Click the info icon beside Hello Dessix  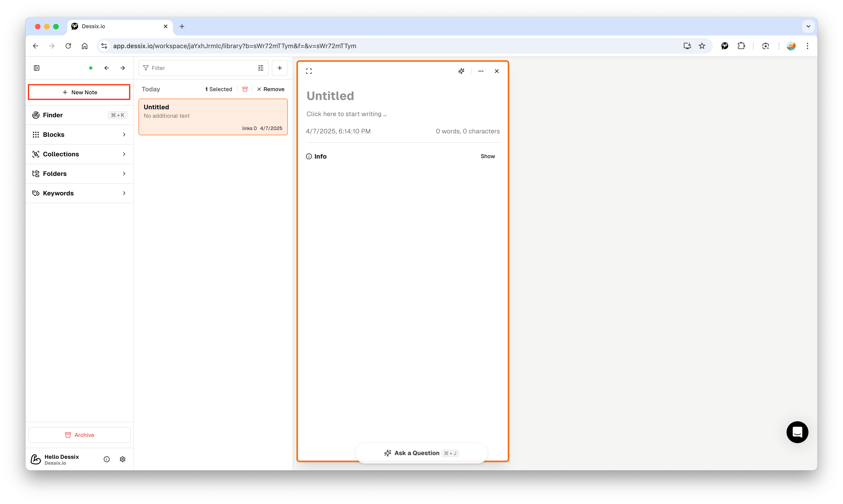pos(107,459)
